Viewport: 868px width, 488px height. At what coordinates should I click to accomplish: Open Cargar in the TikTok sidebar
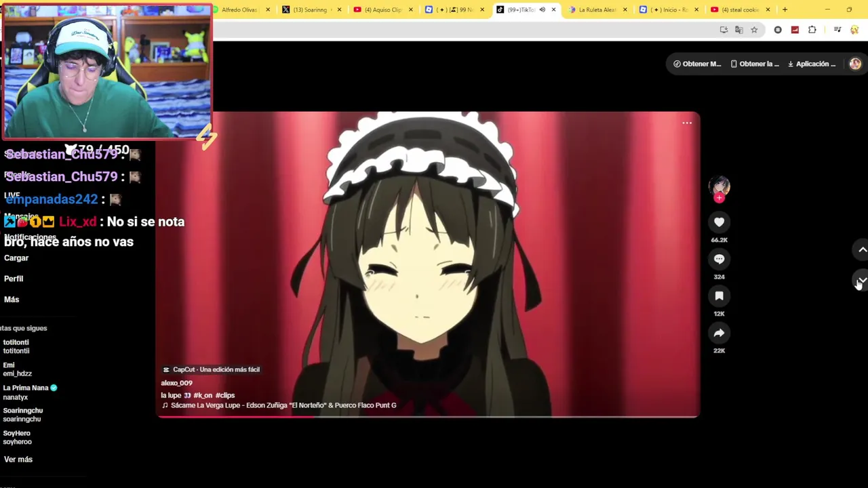tap(16, 258)
